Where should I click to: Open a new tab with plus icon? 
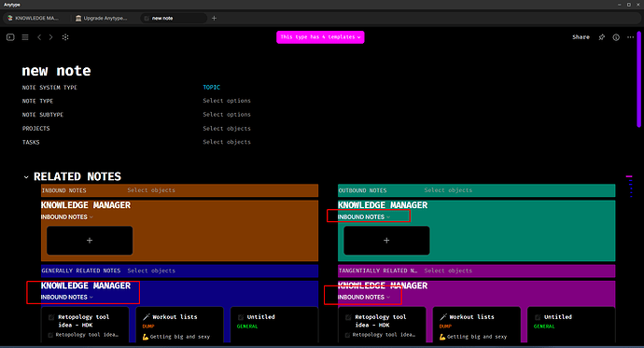[214, 18]
